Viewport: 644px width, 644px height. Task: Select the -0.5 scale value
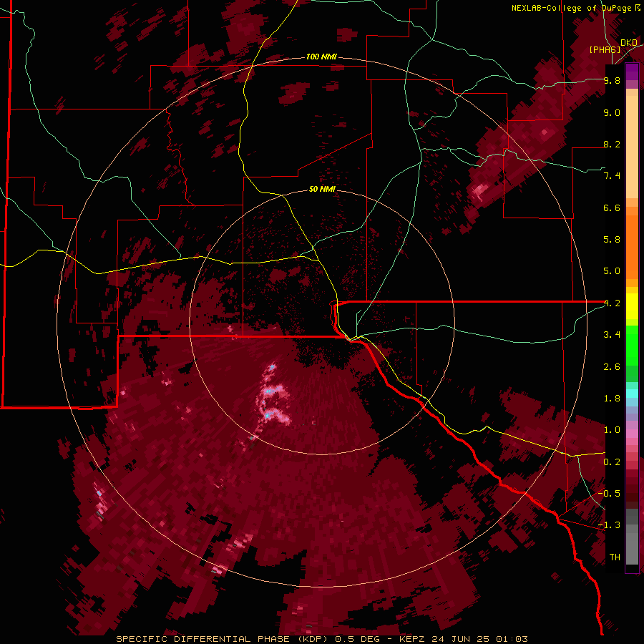(609, 494)
